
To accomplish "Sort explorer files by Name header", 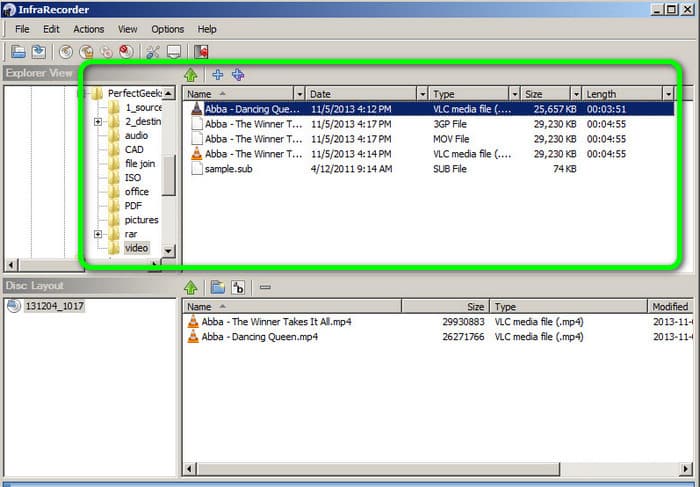I will click(238, 94).
